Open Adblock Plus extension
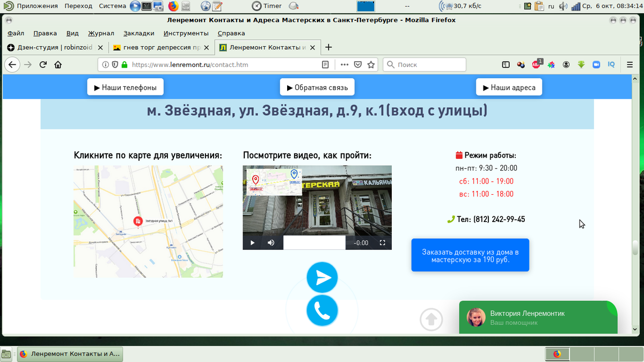This screenshot has width=644, height=362. click(x=537, y=64)
